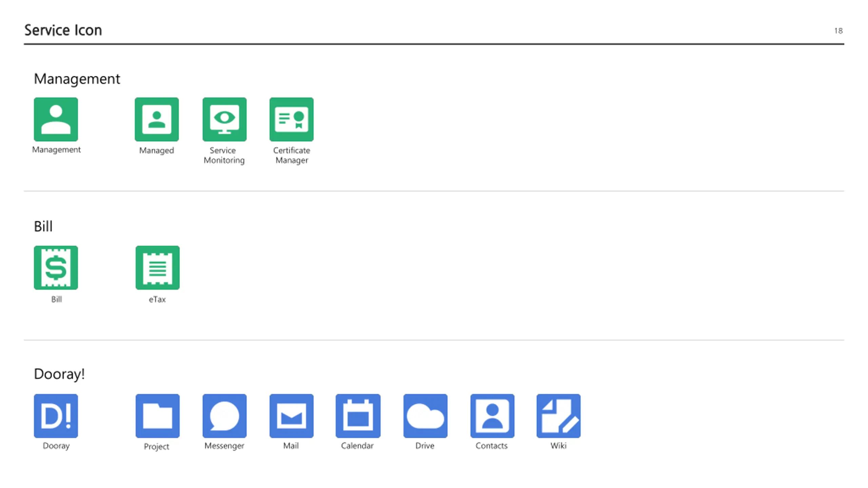The image size is (868, 488).
Task: Select the Messenger speech bubble icon
Action: point(224,416)
